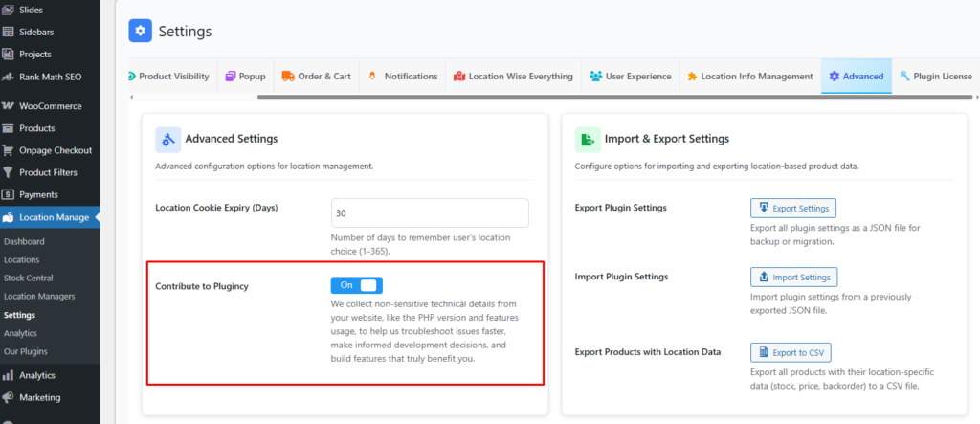980x424 pixels.
Task: Open the Order & Cart tab
Action: click(316, 77)
